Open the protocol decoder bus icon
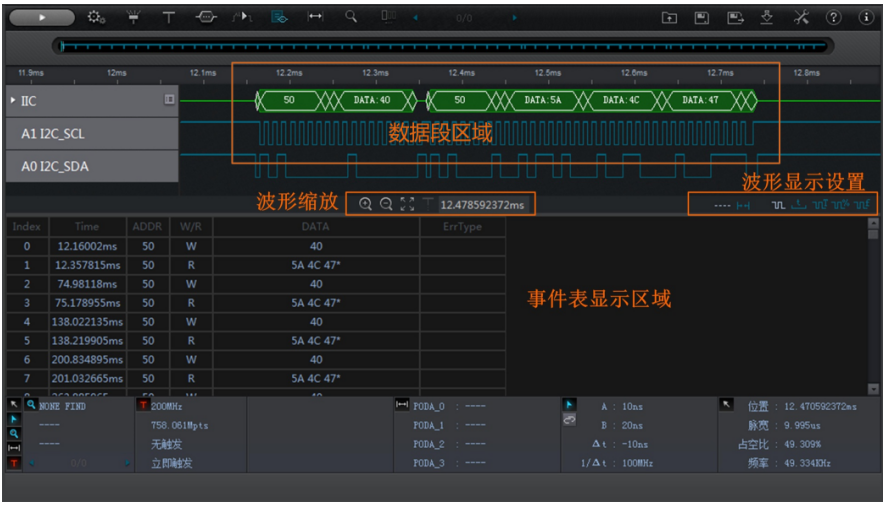 pos(206,18)
